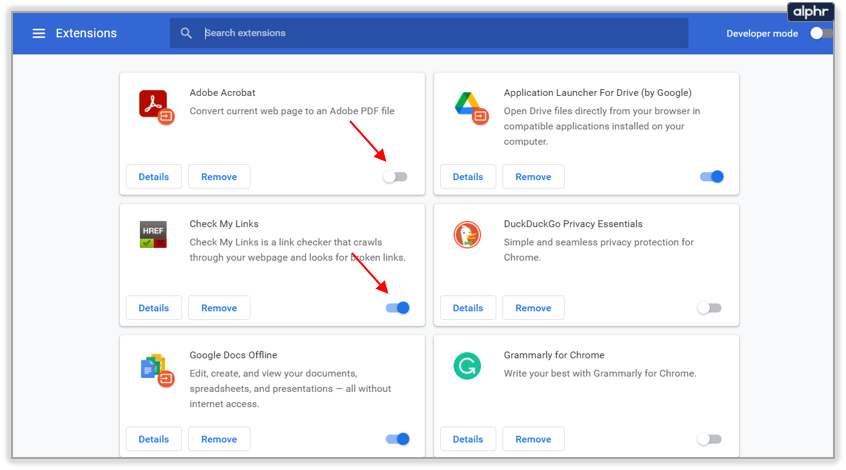Click the Check My Links HREF icon
This screenshot has width=846, height=470.
click(x=153, y=235)
